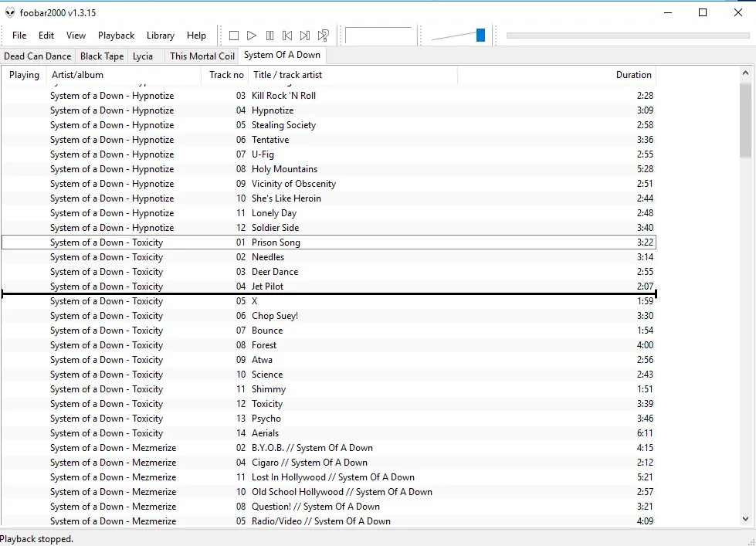Image resolution: width=756 pixels, height=546 pixels.
Task: Click the Pause button in toolbar
Action: pyautogui.click(x=270, y=36)
